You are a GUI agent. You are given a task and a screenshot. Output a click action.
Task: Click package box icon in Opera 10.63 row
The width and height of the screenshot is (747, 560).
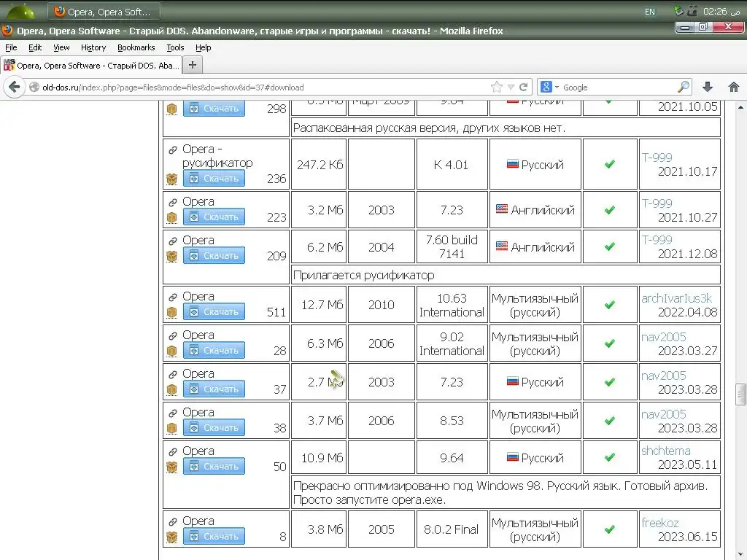pyautogui.click(x=172, y=312)
